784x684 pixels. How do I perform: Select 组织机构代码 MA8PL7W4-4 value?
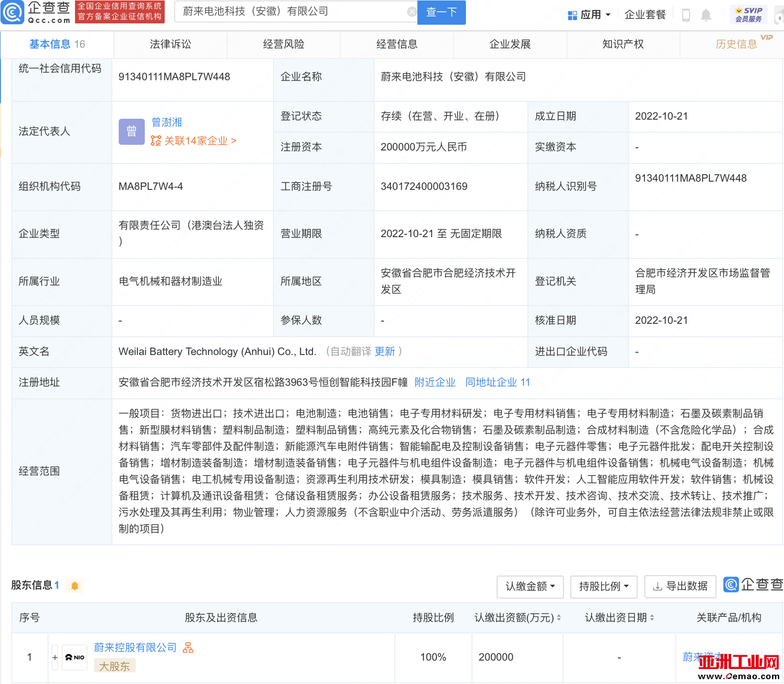pyautogui.click(x=151, y=186)
